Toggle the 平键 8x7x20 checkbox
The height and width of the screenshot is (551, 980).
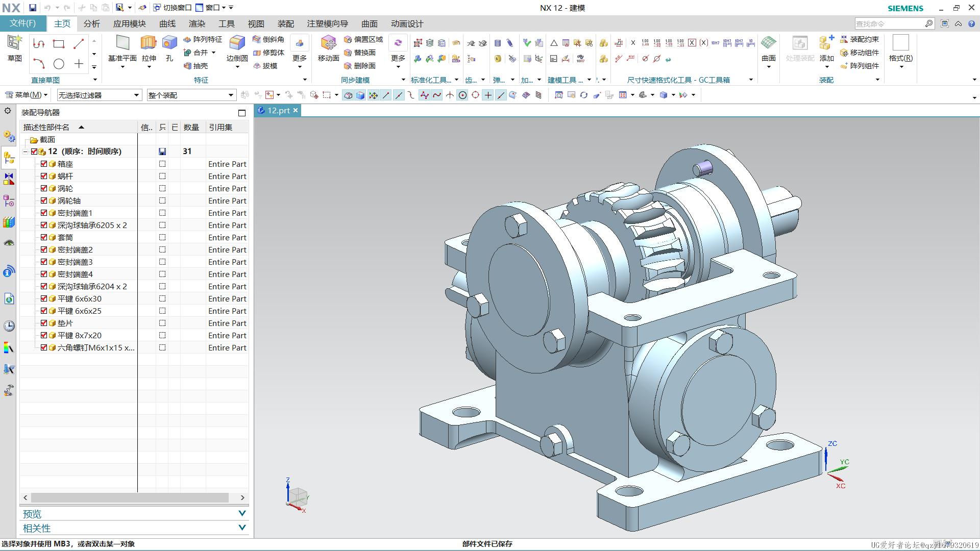[44, 335]
